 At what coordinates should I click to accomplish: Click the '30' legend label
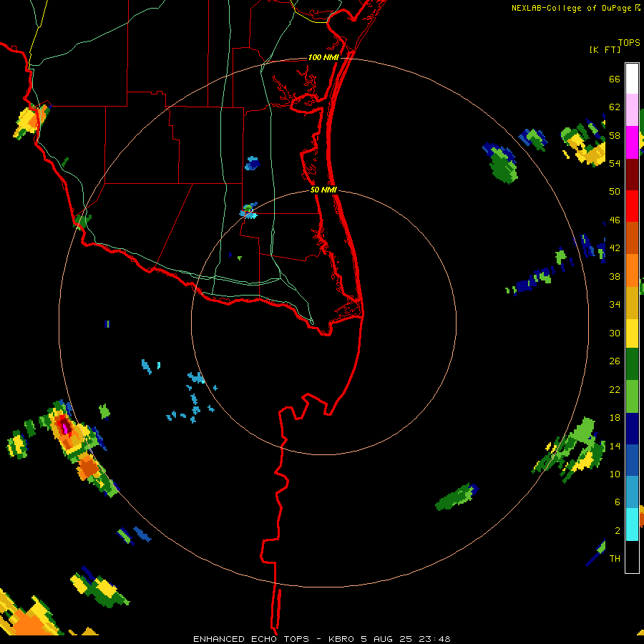click(615, 333)
